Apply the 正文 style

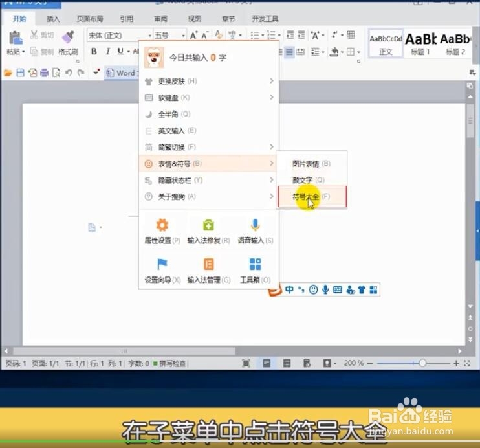click(386, 44)
